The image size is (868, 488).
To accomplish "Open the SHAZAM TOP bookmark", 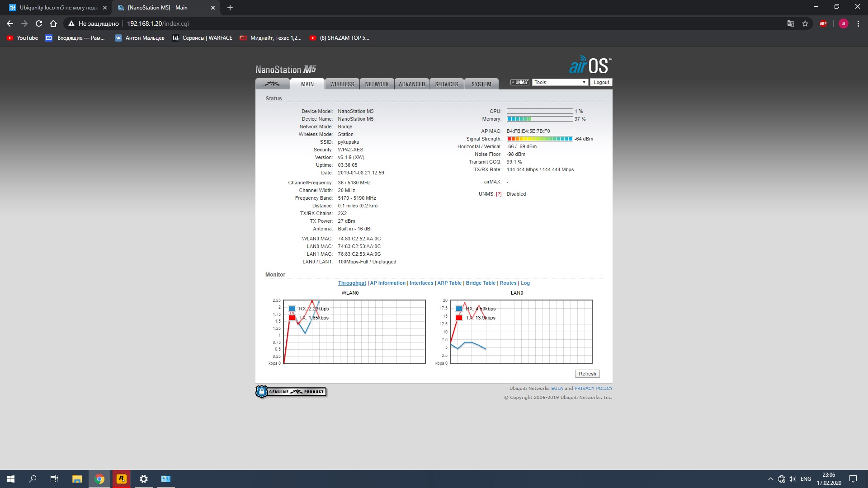I will tap(340, 38).
